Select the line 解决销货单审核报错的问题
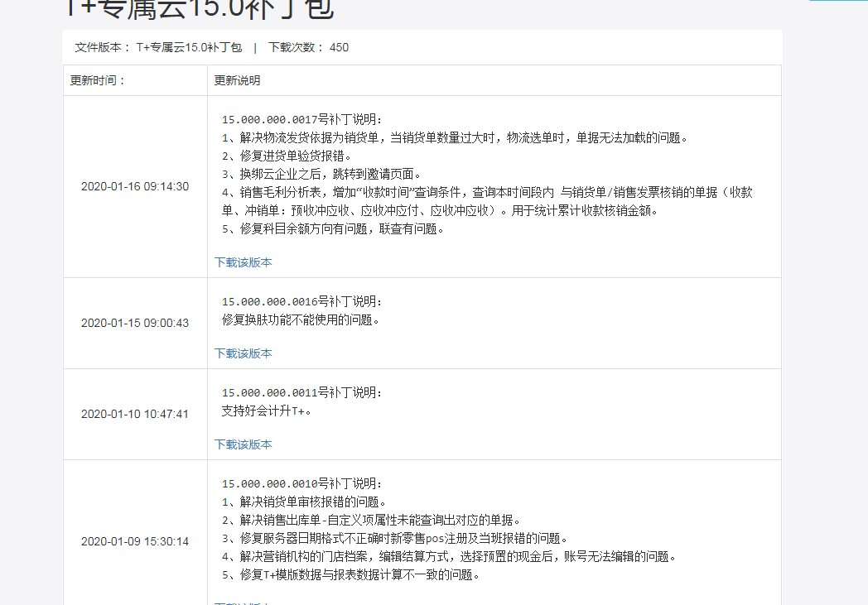This screenshot has width=868, height=605. coord(304,502)
